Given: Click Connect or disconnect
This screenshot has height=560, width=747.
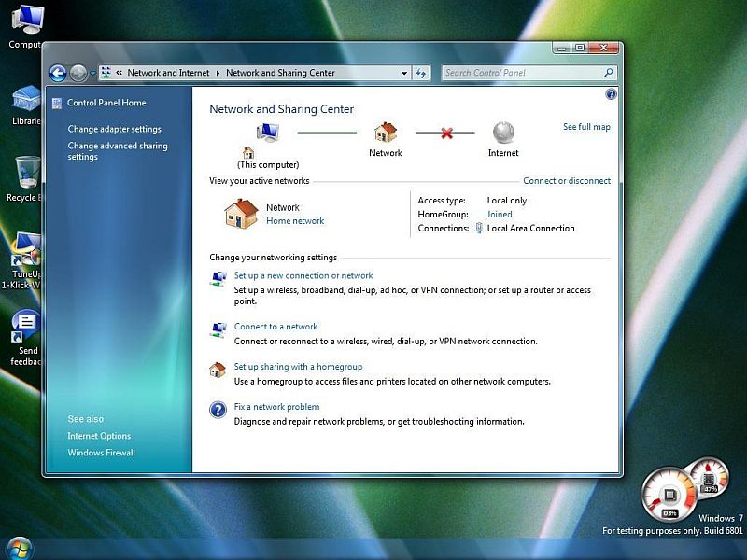Looking at the screenshot, I should [567, 180].
